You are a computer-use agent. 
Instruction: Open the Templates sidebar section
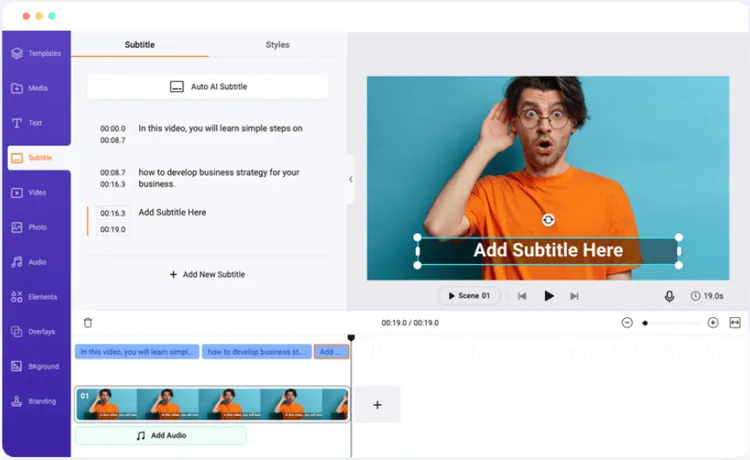click(x=36, y=53)
